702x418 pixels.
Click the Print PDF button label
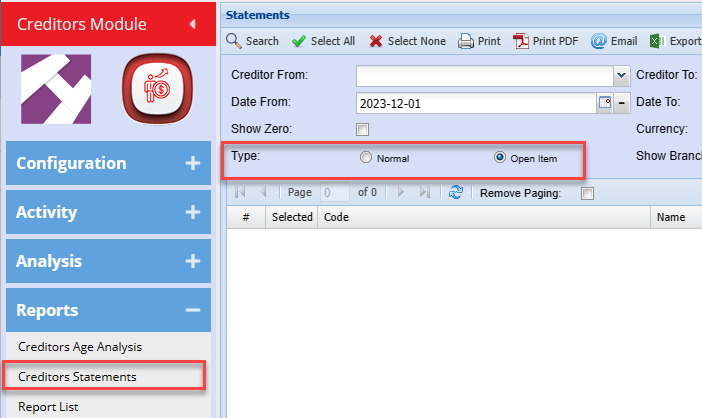coord(555,41)
